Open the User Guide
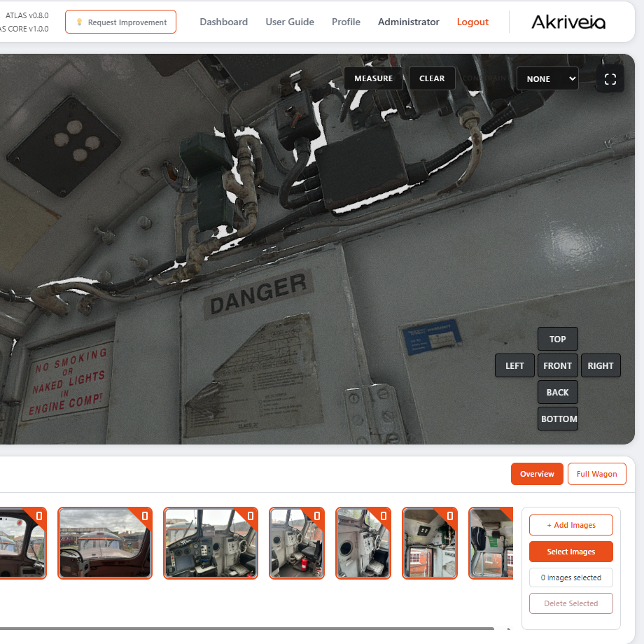Image resolution: width=644 pixels, height=644 pixels. click(290, 22)
